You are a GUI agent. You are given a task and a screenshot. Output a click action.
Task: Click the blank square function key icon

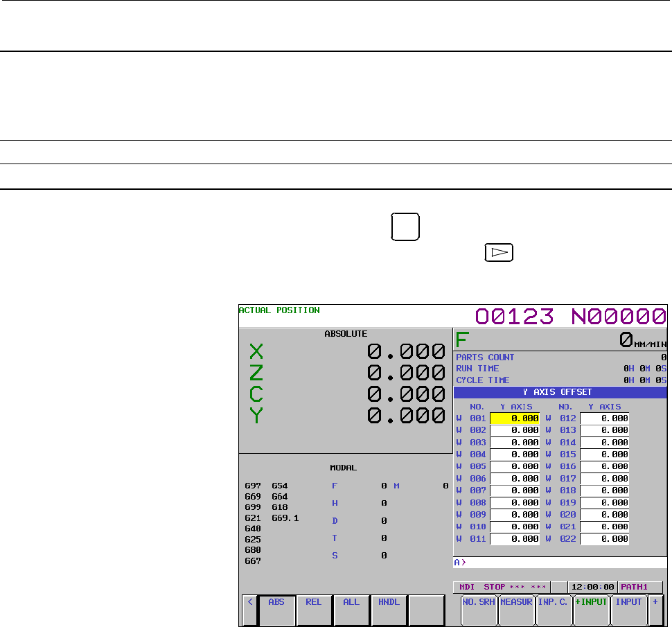(x=405, y=227)
